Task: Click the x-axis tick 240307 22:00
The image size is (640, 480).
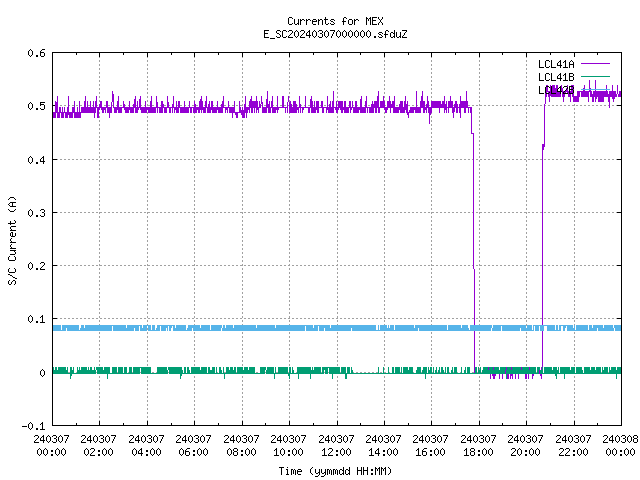Action: (x=573, y=445)
